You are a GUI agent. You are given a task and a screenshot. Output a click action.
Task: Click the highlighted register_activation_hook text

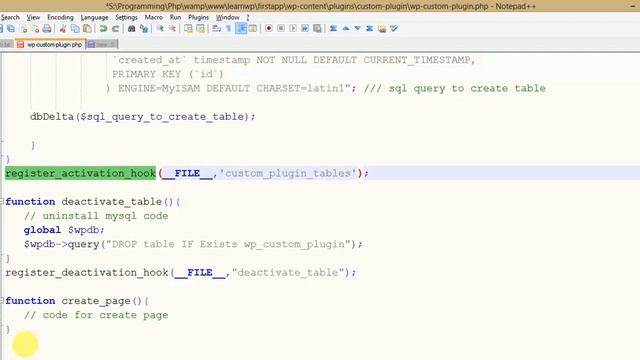coord(80,173)
